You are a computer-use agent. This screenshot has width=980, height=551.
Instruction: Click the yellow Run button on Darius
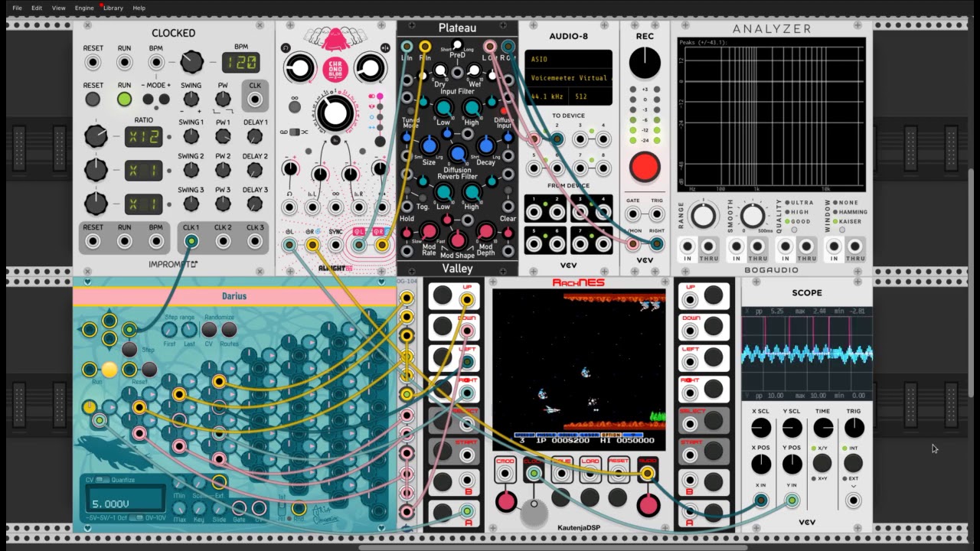click(109, 370)
